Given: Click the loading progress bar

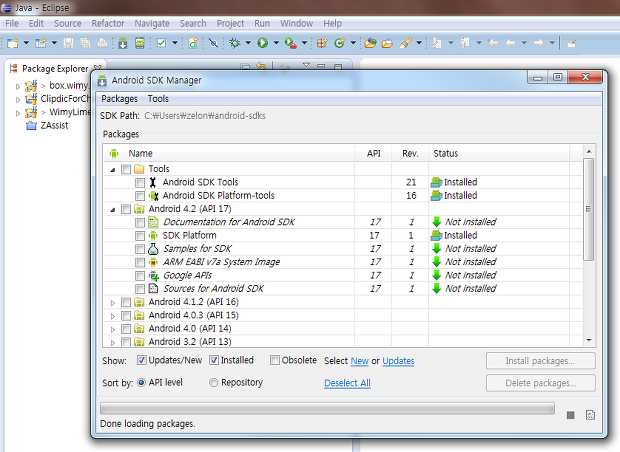Looking at the screenshot, I should coord(327,409).
